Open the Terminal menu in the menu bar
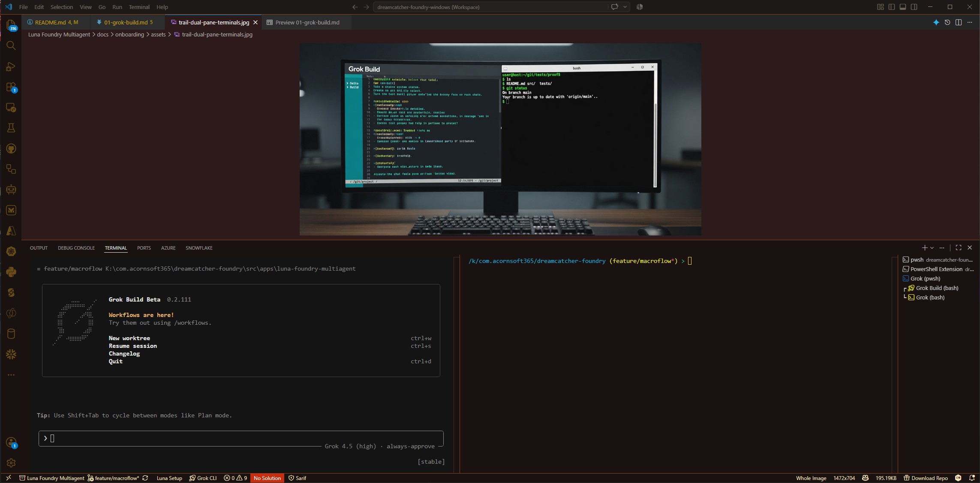Viewport: 980px width, 483px height. pyautogui.click(x=139, y=7)
